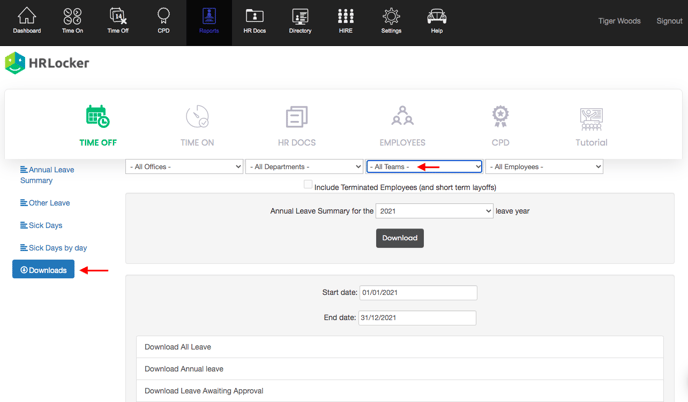Screen dimensions: 688x402
Task: Expand the All Offices dropdown
Action: [x=184, y=167]
